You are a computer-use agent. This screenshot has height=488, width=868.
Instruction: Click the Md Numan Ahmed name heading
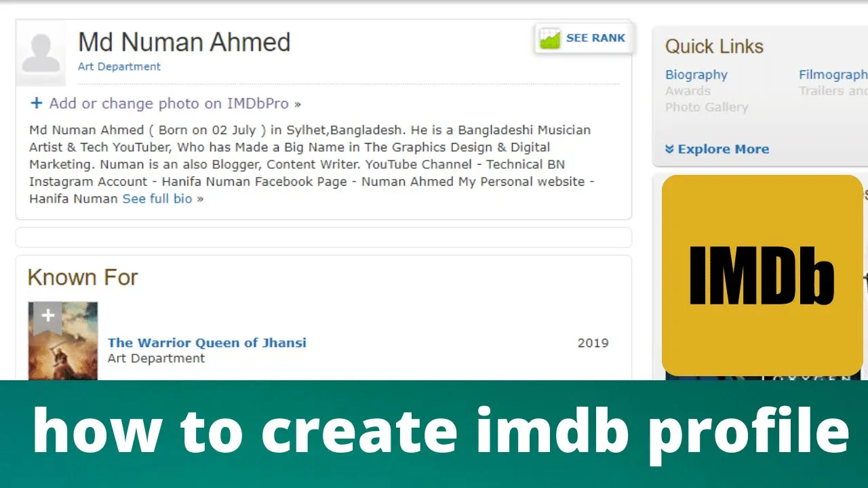pos(184,42)
